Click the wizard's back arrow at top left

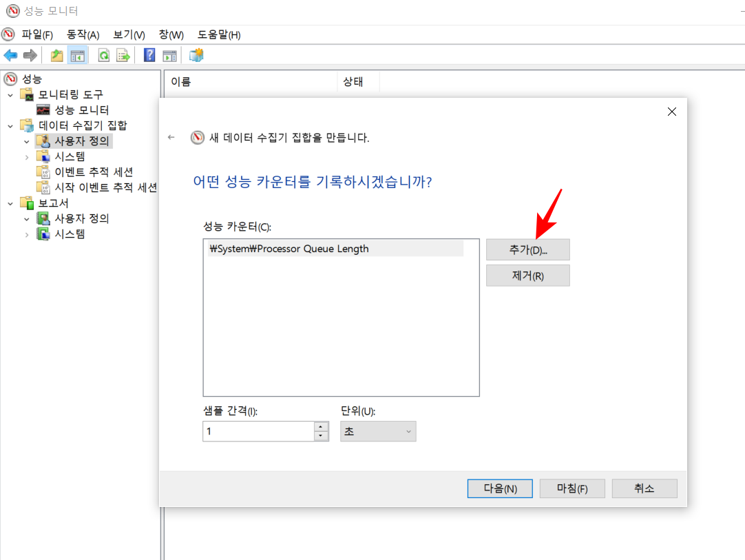pyautogui.click(x=171, y=137)
